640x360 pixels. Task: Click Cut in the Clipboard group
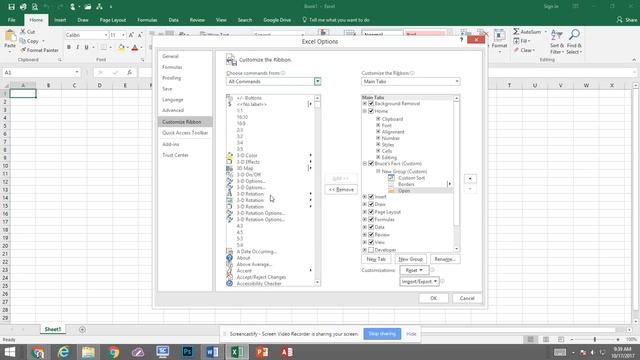point(28,31)
